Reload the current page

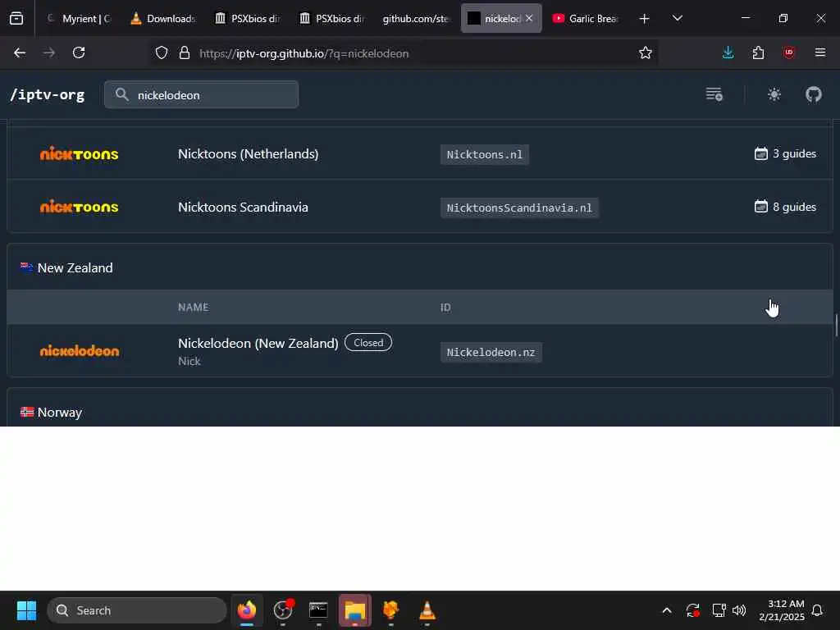click(x=79, y=53)
